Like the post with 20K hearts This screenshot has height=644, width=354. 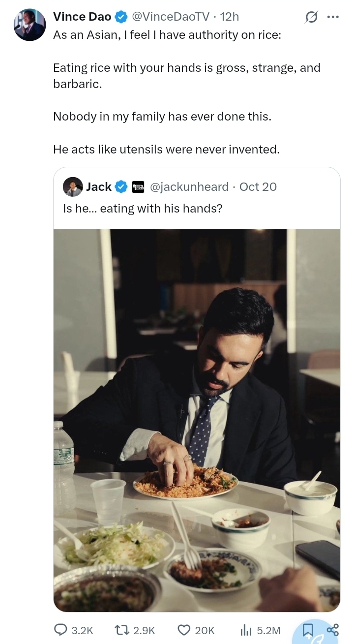coord(184,630)
